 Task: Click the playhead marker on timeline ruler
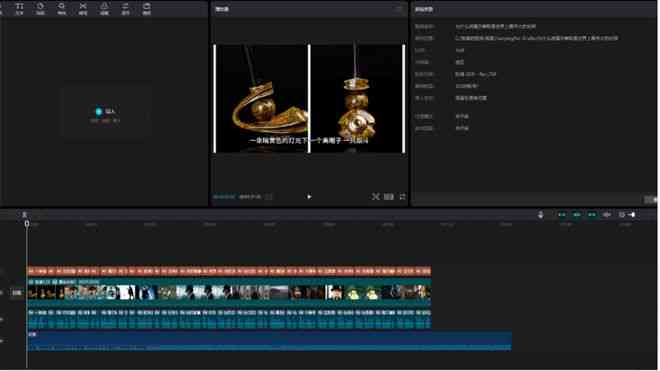tap(27, 224)
